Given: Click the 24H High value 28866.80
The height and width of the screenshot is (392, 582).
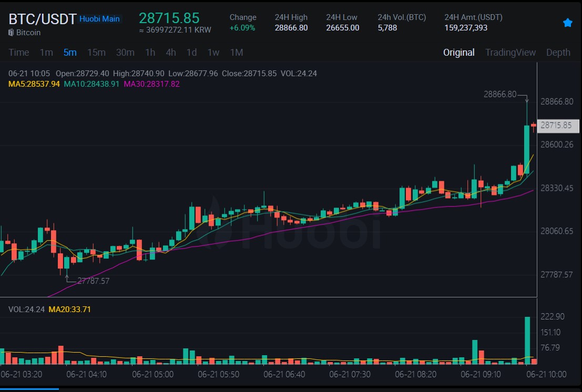Looking at the screenshot, I should click(291, 28).
